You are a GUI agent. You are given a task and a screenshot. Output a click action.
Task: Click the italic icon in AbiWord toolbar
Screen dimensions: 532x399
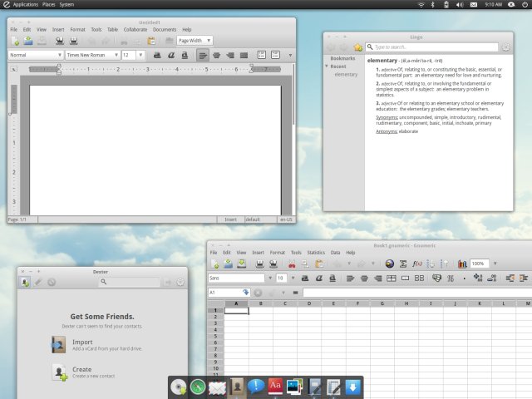(x=170, y=55)
